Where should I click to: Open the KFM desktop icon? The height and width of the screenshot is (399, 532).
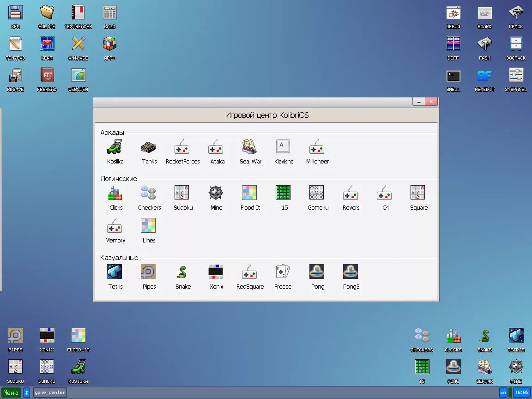tap(15, 17)
